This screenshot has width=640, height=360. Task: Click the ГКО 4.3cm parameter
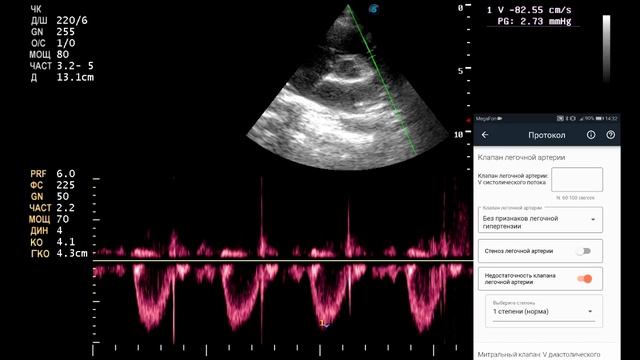[x=59, y=253]
